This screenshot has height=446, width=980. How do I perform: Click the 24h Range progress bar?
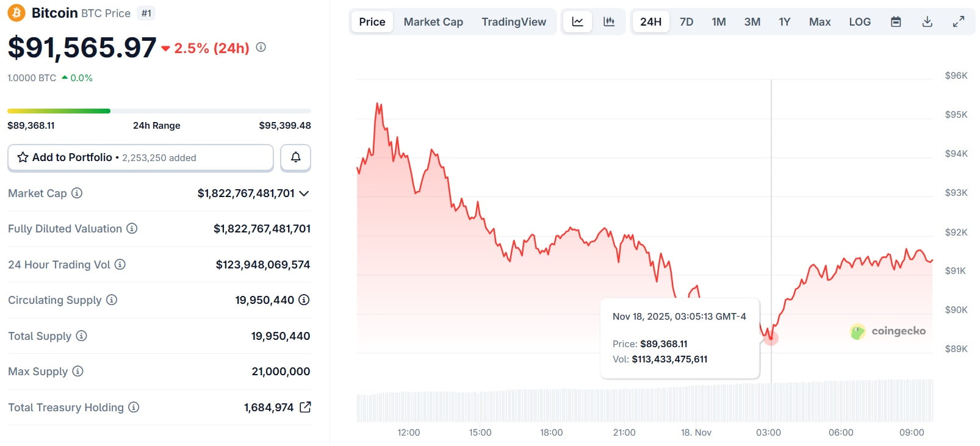tap(159, 111)
